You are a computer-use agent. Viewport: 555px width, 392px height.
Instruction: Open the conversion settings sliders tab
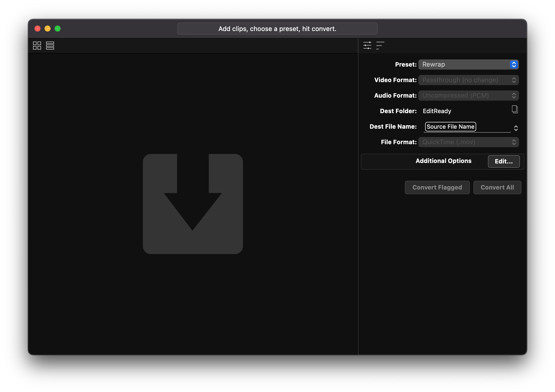(367, 46)
